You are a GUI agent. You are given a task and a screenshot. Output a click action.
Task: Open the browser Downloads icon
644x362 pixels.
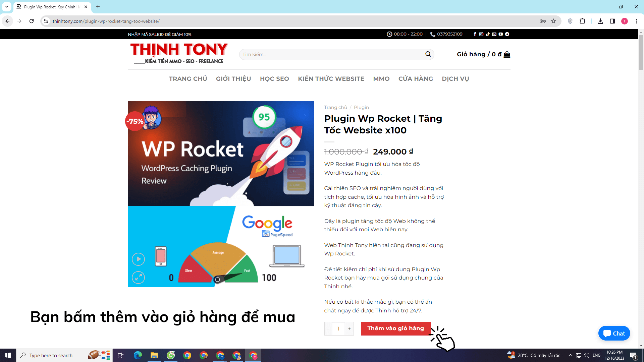600,21
